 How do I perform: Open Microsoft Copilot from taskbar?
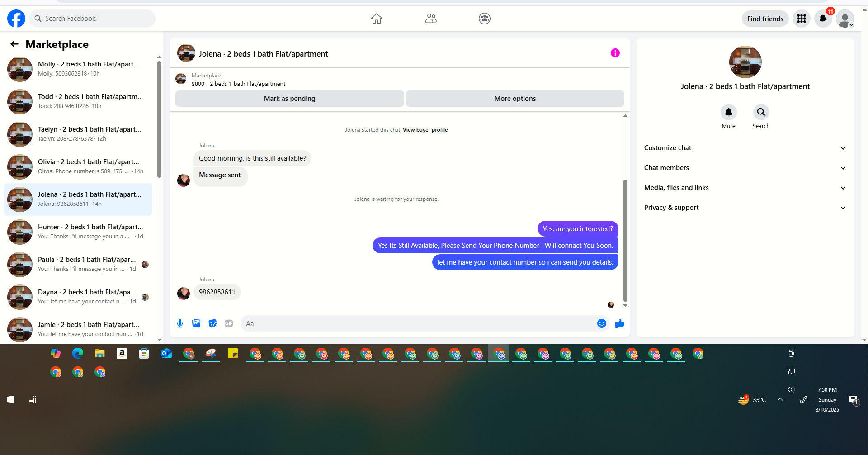point(56,353)
